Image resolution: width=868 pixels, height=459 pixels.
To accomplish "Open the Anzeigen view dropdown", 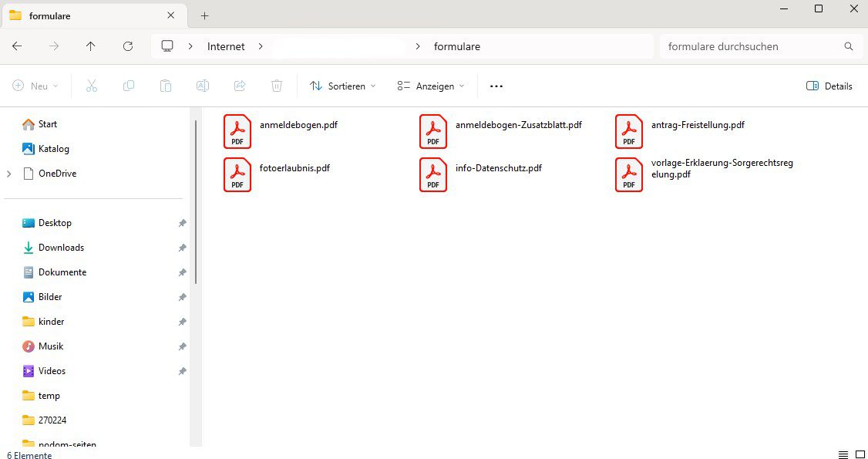I will [431, 86].
